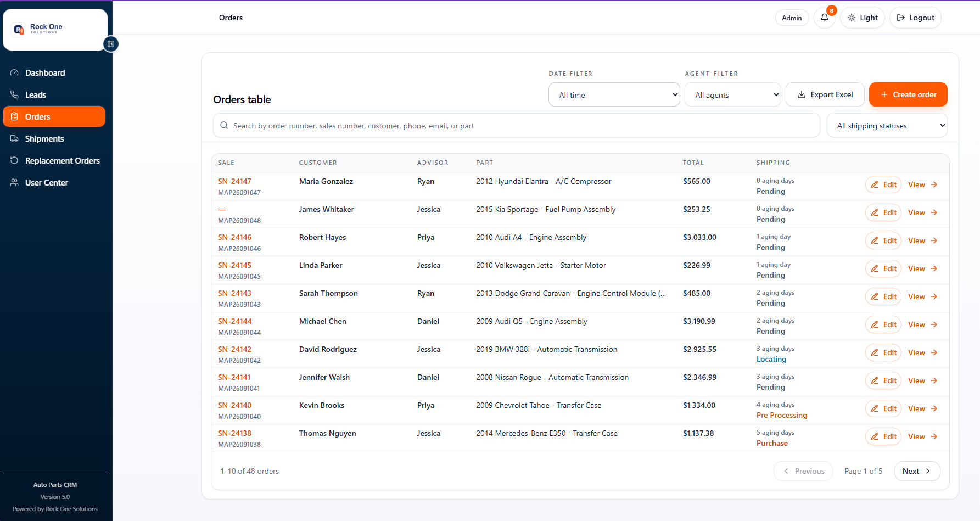
Task: Click the Locating status for SN-24142
Action: pyautogui.click(x=771, y=359)
